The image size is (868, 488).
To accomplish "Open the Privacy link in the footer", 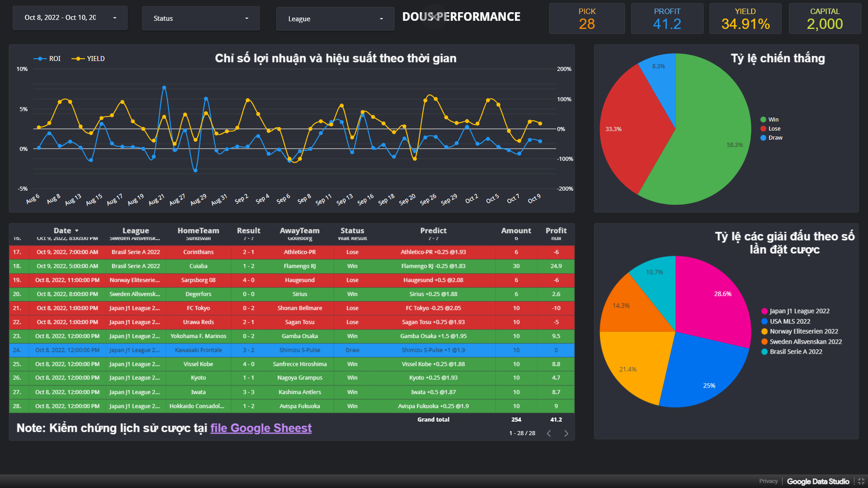I will 768,481.
